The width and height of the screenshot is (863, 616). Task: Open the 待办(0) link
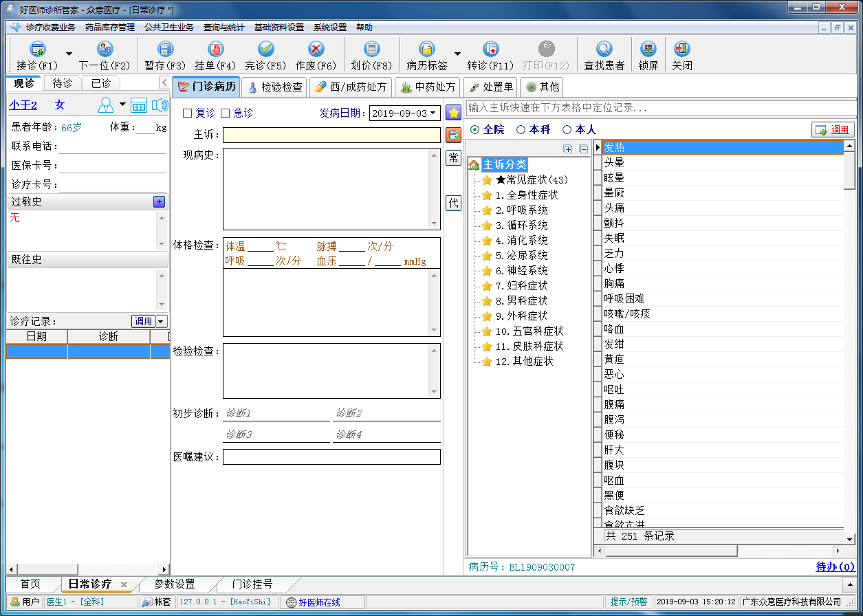pos(835,567)
